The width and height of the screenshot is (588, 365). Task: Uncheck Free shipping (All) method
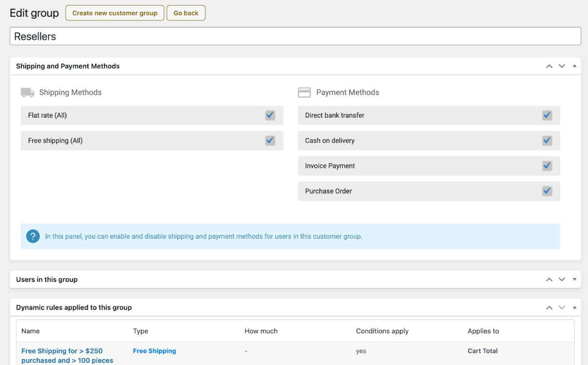click(270, 140)
